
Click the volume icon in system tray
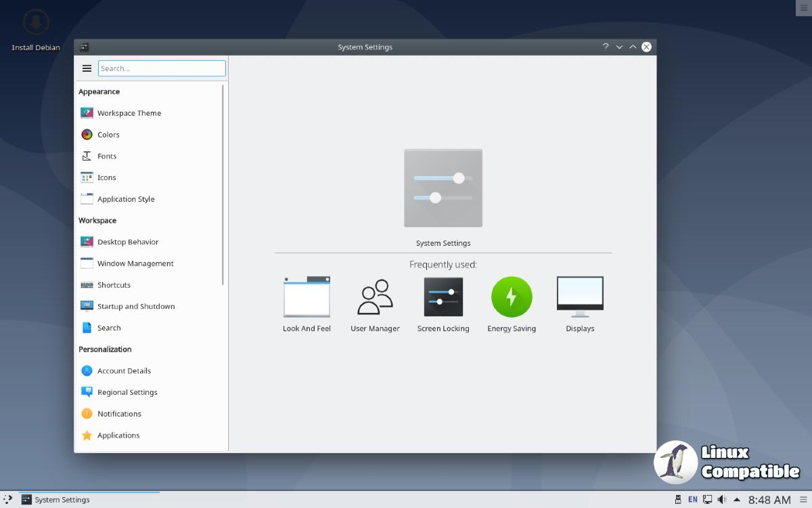pos(721,500)
